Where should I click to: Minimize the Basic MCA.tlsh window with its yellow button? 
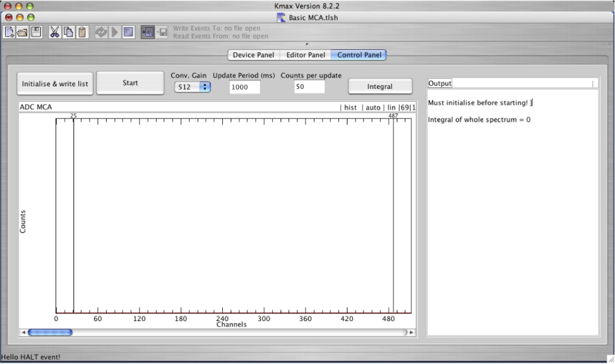click(x=20, y=17)
